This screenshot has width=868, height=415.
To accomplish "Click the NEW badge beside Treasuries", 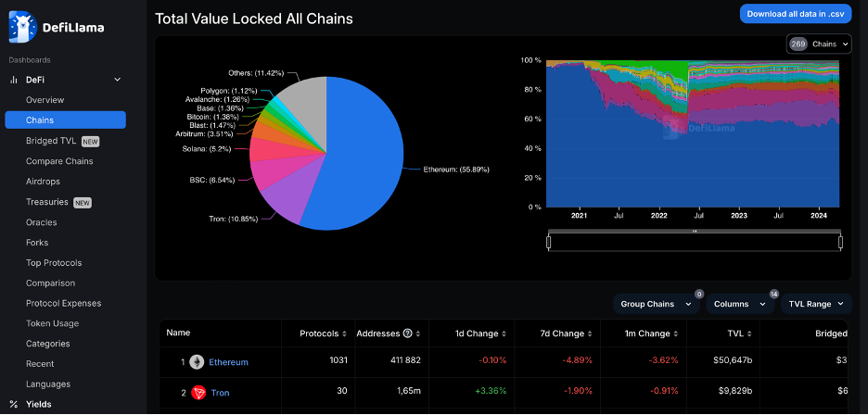I will (83, 203).
